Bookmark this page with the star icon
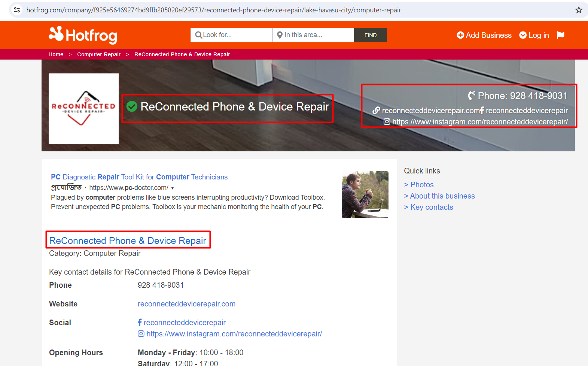This screenshot has width=588, height=366. [x=579, y=10]
